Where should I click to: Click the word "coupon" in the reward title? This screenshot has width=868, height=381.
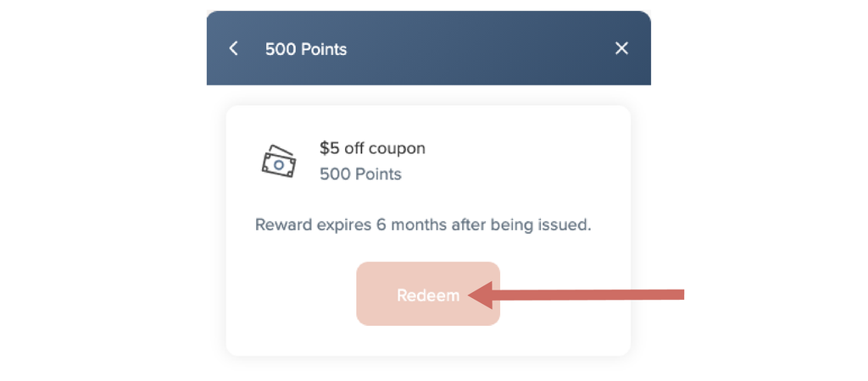click(398, 148)
